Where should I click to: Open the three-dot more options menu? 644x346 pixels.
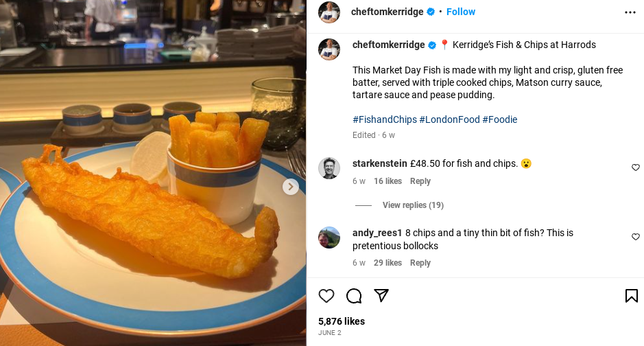tap(630, 12)
